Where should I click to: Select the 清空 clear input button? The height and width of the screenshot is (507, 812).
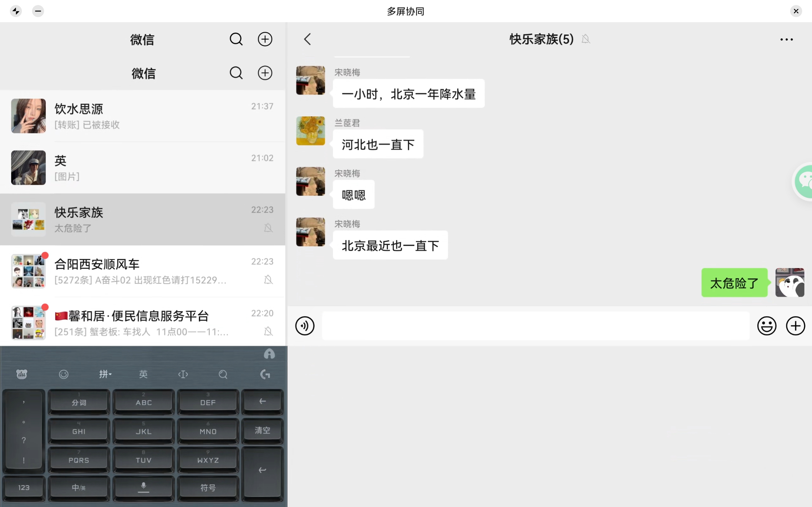[262, 431]
